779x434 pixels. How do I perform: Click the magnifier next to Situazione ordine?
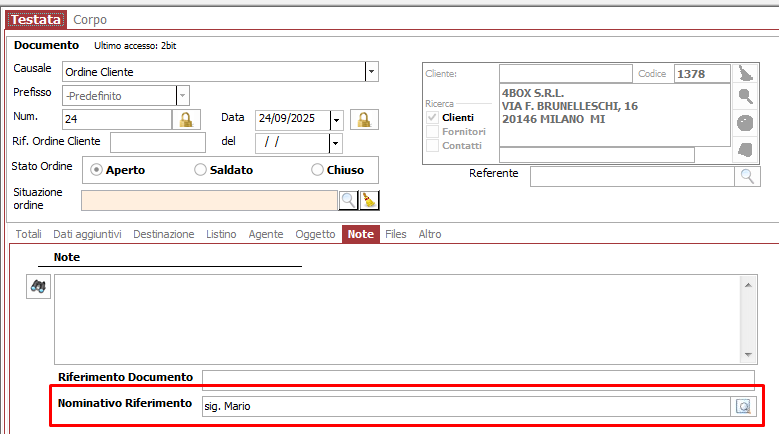coord(348,200)
